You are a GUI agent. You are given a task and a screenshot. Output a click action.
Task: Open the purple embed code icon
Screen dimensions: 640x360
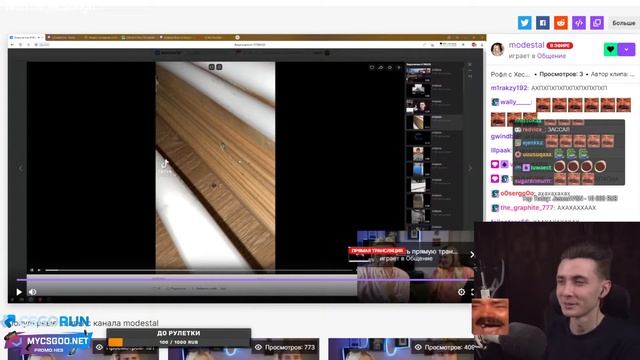coord(579,23)
